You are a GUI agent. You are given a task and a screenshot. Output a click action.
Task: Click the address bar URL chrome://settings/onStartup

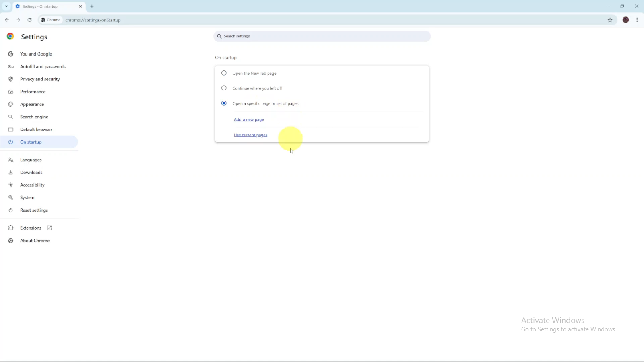tap(93, 20)
